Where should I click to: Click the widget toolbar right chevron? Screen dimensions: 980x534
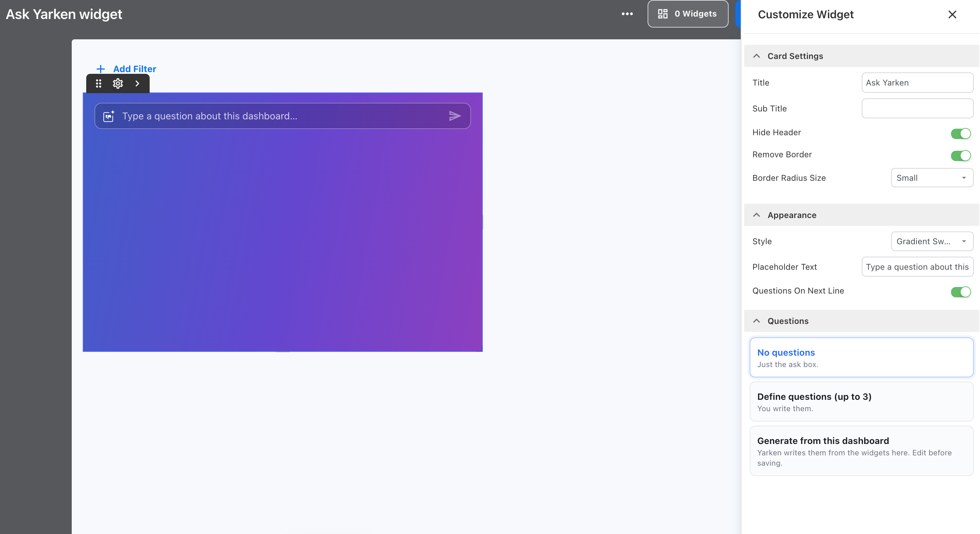pos(137,83)
